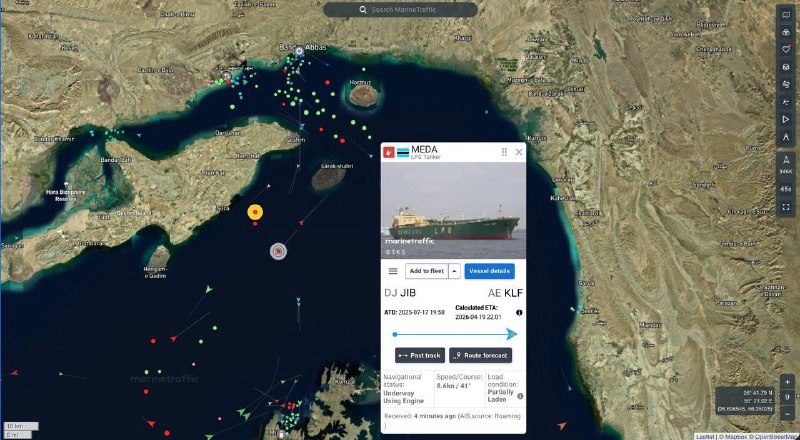Show Route forecast
This screenshot has width=800, height=440.
point(480,355)
